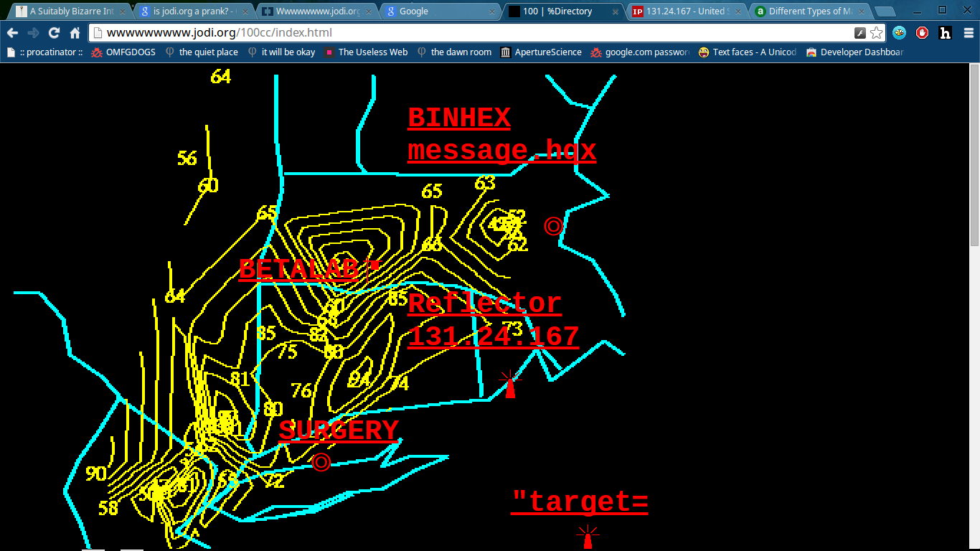The width and height of the screenshot is (980, 551).
Task: Click the address bar URL field
Action: [466, 33]
